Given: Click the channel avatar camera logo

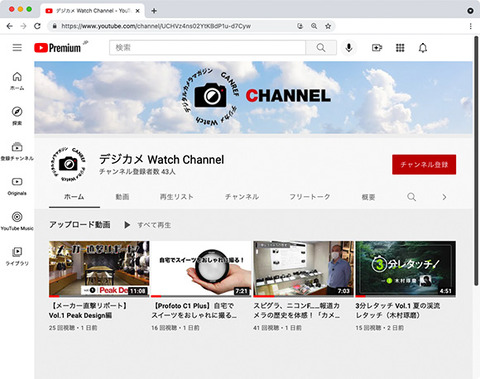Looking at the screenshot, I should (x=68, y=164).
